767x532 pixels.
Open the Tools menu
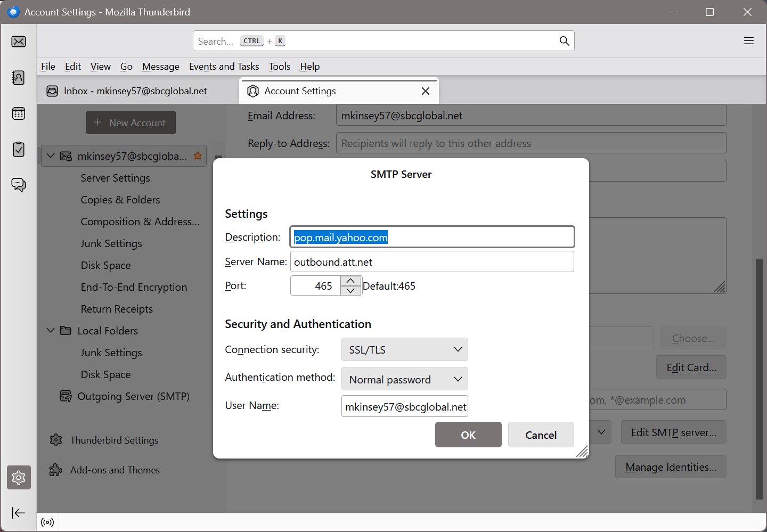coord(279,67)
